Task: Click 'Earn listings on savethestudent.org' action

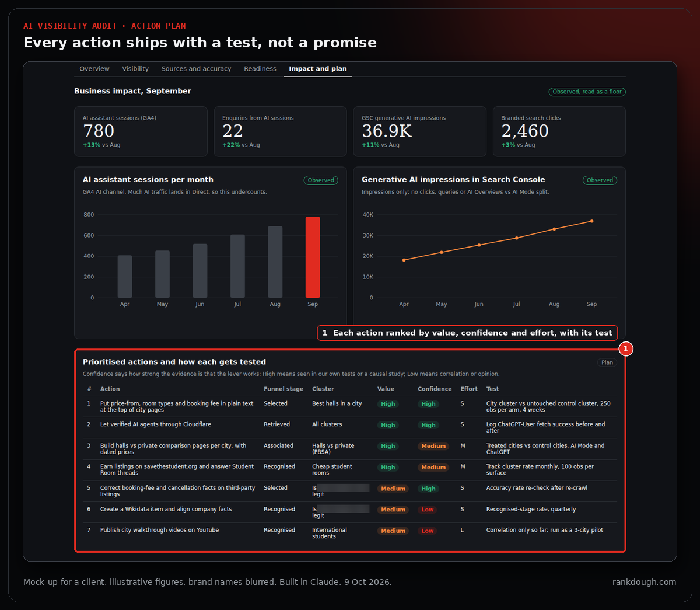Action: [x=177, y=470]
